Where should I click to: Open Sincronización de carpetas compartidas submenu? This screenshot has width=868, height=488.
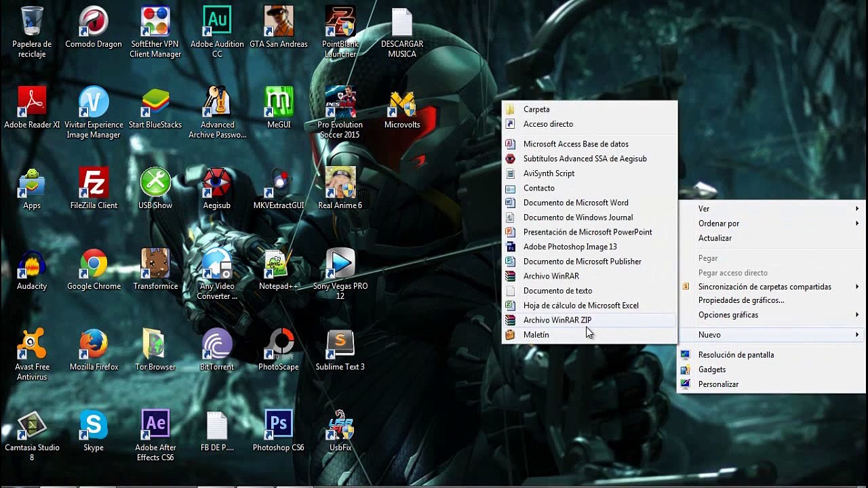(x=772, y=287)
